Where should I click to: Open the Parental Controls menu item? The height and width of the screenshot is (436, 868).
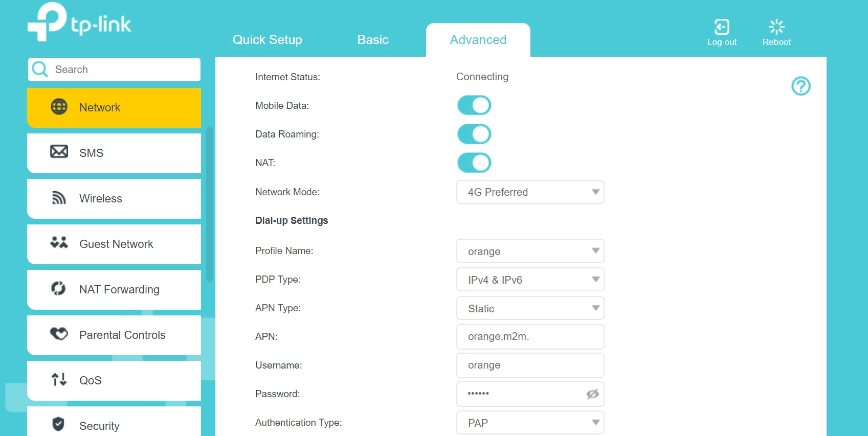pyautogui.click(x=114, y=335)
